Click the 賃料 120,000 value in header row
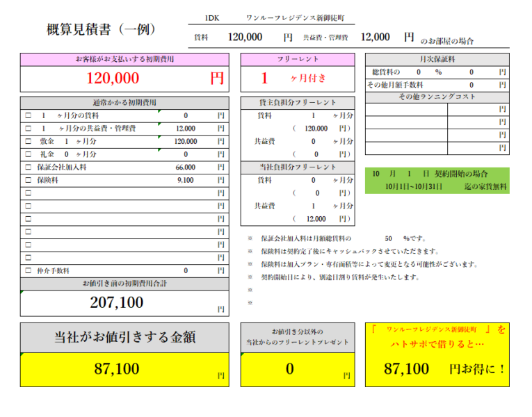532x417 pixels. tap(245, 38)
